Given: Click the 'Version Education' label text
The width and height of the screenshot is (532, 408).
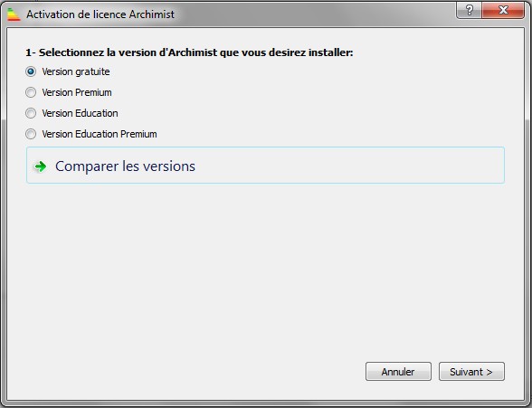Looking at the screenshot, I should point(80,113).
